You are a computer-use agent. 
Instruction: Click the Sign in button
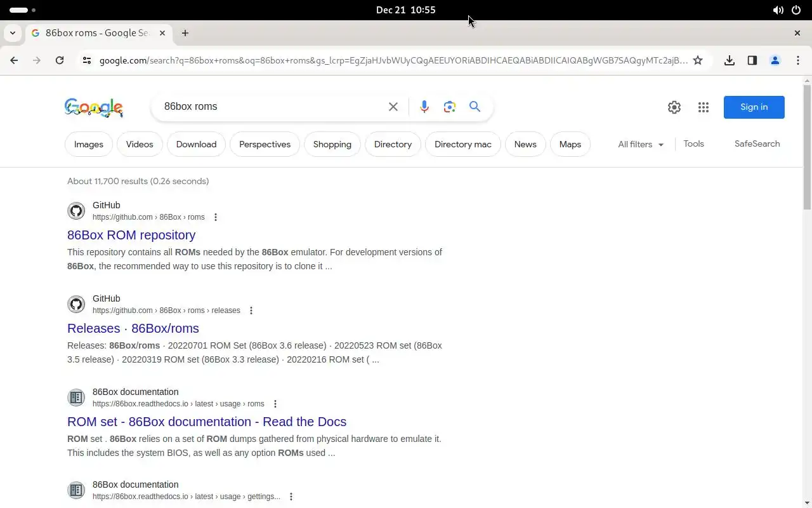754,107
